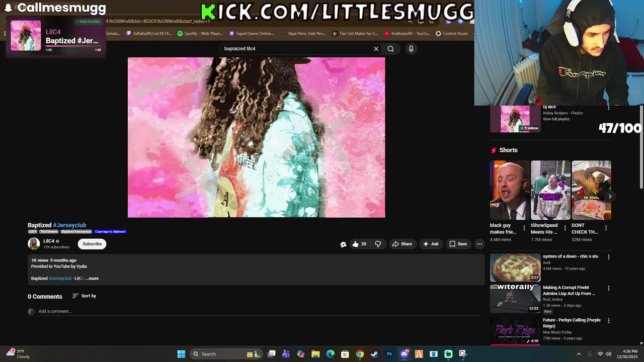
Task: Expand the description with ...more
Action: pyautogui.click(x=92, y=279)
